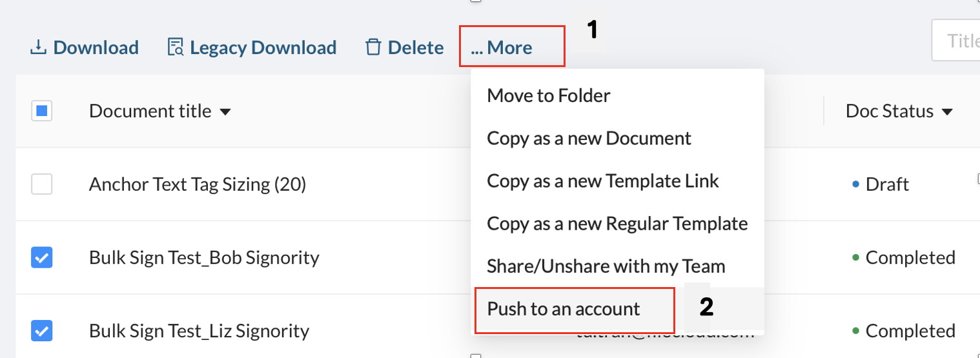Open the Doc Status filter dropdown arrow
This screenshot has height=358, width=980.
[947, 112]
